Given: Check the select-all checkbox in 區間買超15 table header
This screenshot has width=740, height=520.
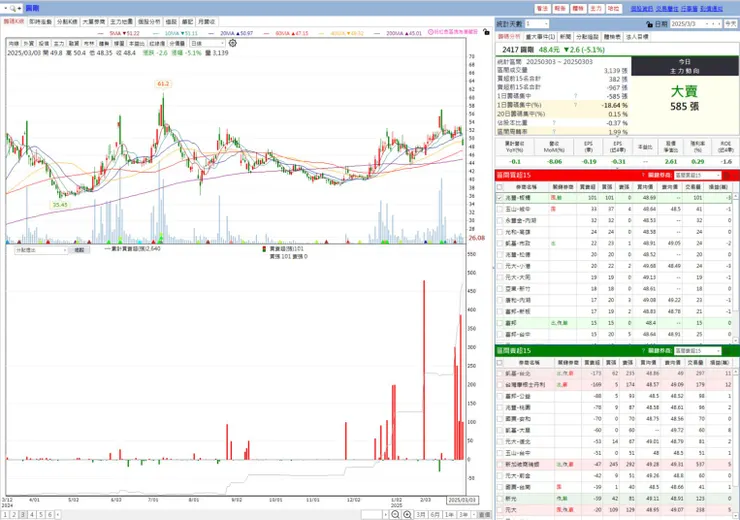Looking at the screenshot, I should pos(500,187).
